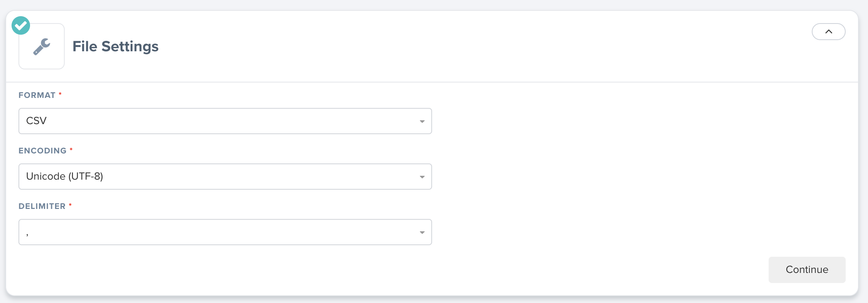
Task: Open the ENCODING combo box
Action: click(x=225, y=177)
